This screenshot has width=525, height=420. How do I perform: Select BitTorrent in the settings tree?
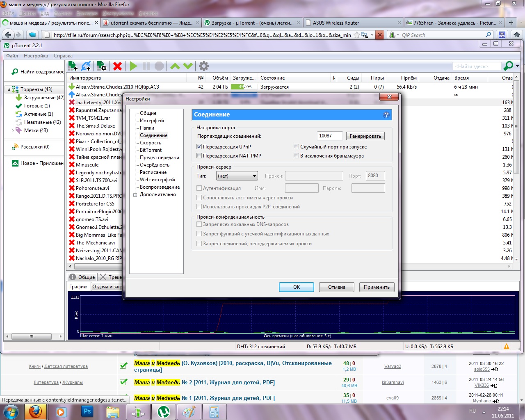click(x=151, y=150)
